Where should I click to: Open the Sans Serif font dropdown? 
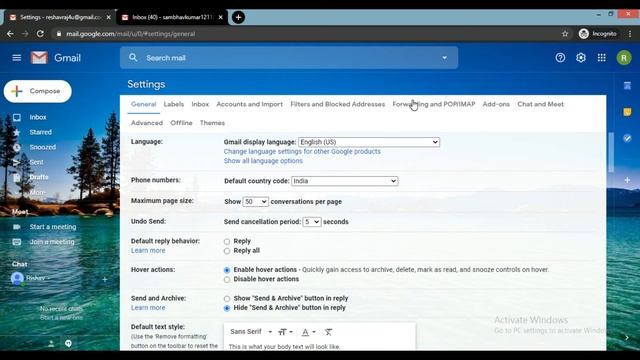click(251, 332)
